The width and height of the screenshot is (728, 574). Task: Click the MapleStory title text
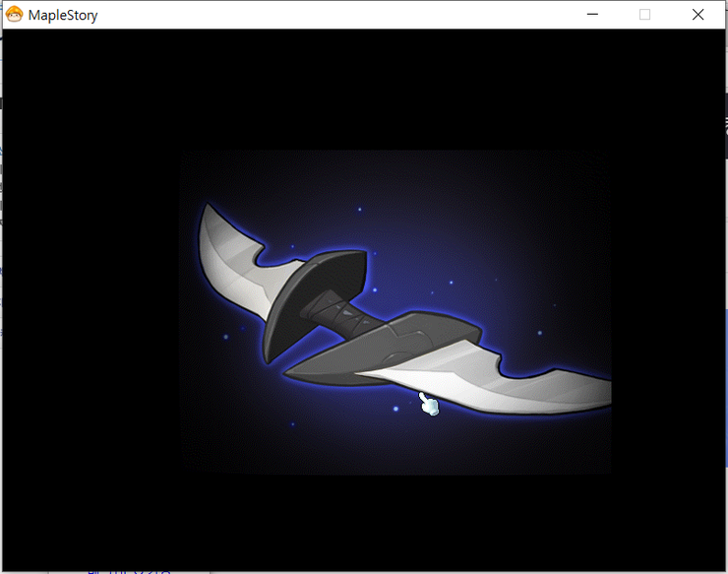pyautogui.click(x=63, y=16)
